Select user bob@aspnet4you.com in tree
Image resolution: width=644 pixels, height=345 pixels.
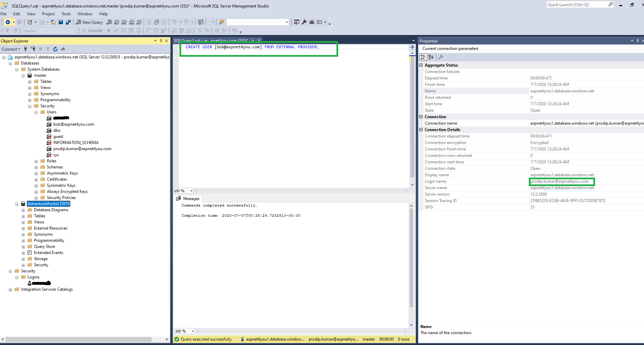tap(74, 124)
